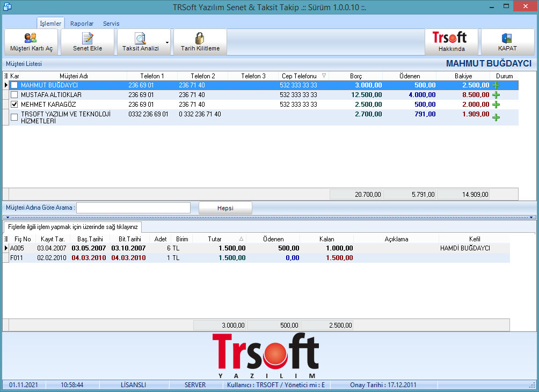Focus the Müşteri Adına Göre Arama field
The image size is (539, 392).
(133, 208)
